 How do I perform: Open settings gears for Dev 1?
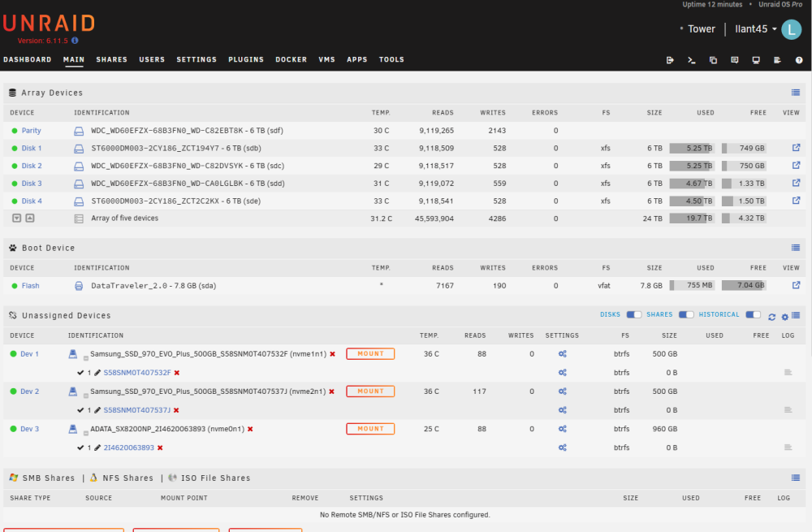pos(563,354)
